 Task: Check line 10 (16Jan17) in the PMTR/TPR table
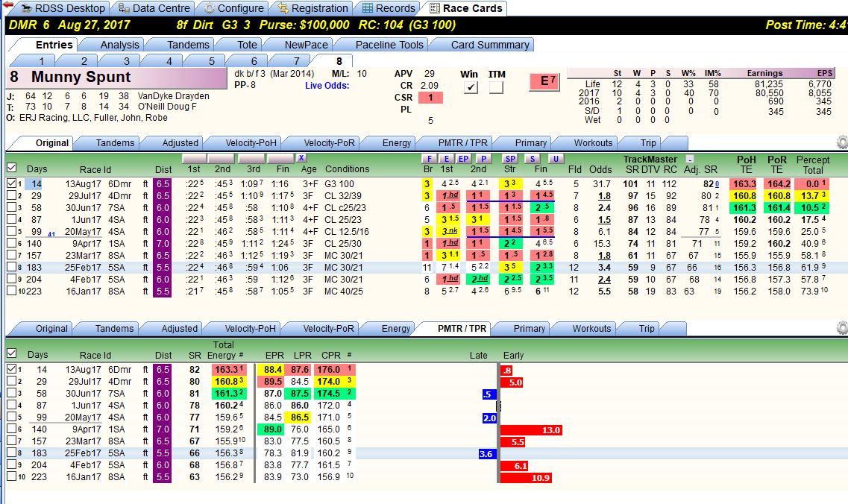pyautogui.click(x=11, y=476)
